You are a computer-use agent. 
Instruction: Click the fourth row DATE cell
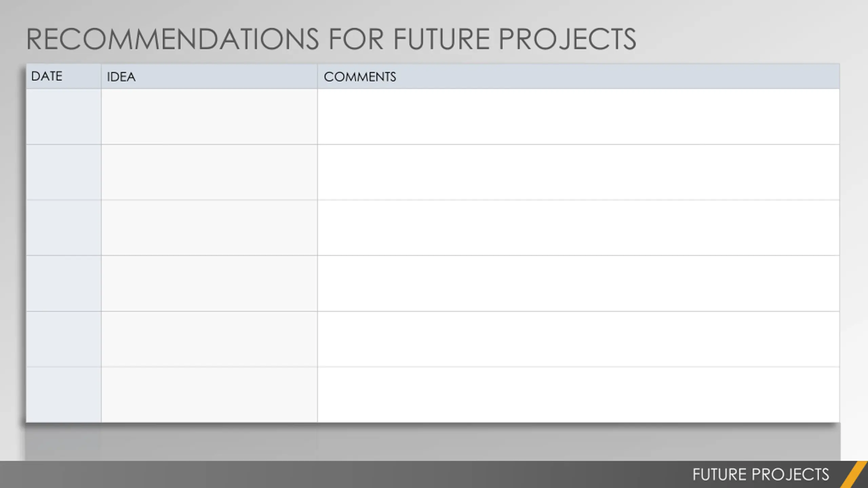click(x=64, y=283)
